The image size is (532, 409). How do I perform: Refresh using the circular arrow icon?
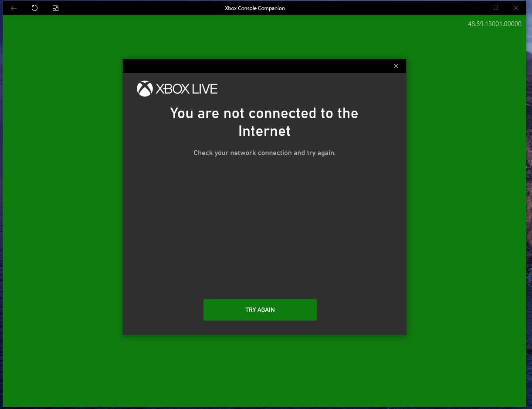pos(35,8)
